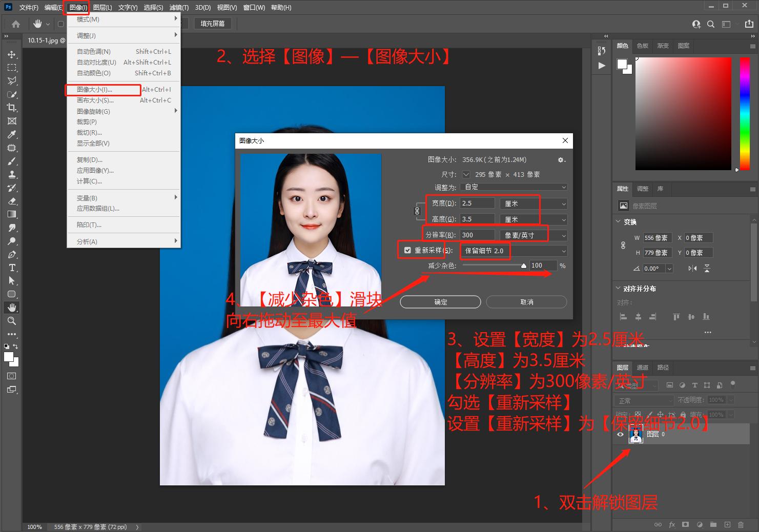The width and height of the screenshot is (759, 532).
Task: Select the Eyedropper tool
Action: 12,134
